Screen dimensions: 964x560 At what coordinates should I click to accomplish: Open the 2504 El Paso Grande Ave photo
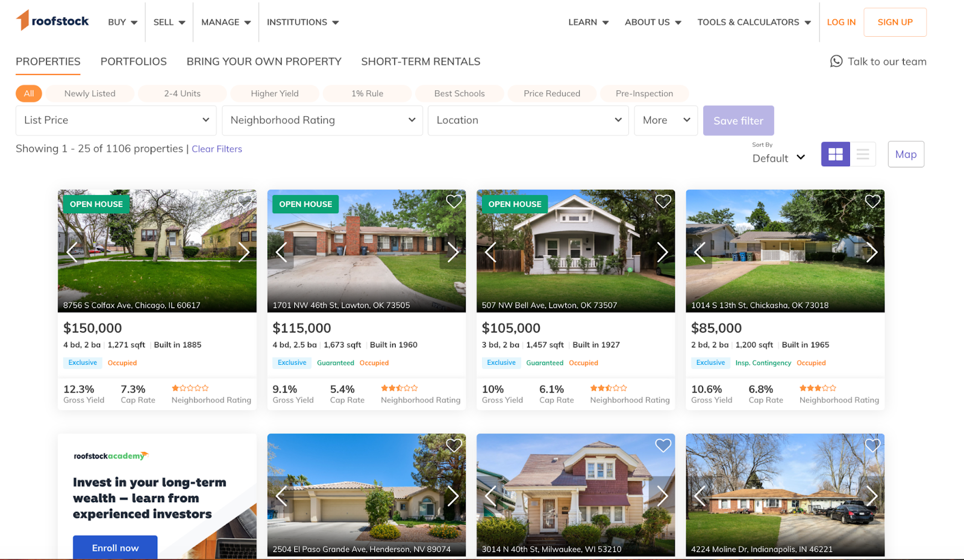click(366, 495)
